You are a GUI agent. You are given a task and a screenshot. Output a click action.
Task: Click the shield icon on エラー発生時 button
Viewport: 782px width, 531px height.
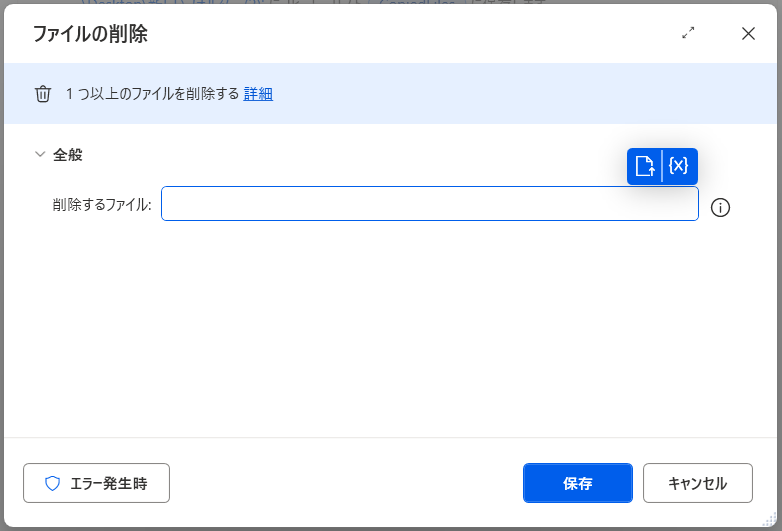tap(53, 483)
